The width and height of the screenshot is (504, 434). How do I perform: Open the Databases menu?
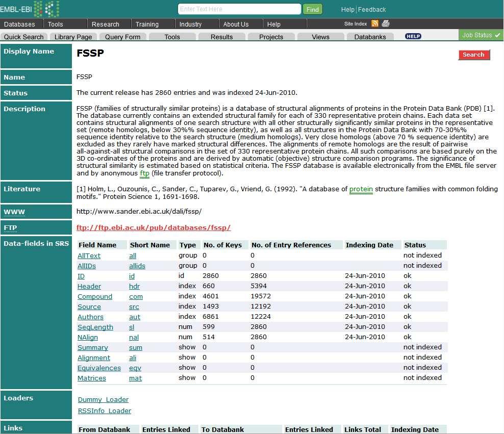(19, 24)
